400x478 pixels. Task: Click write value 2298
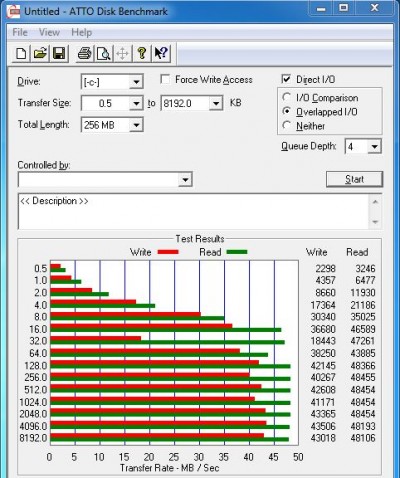click(325, 269)
